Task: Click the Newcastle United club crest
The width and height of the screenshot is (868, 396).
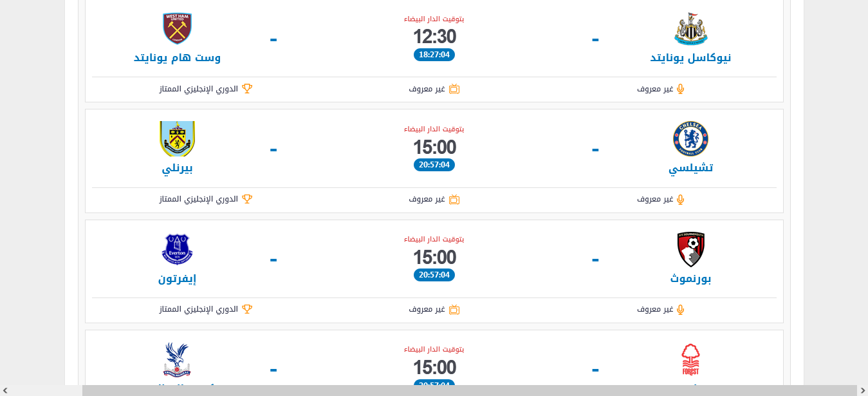Action: pos(691,28)
